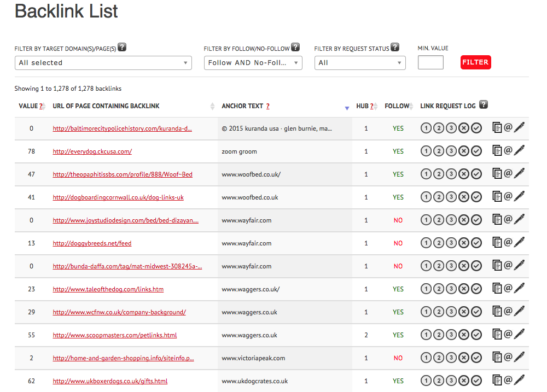Toggle the checkmark status circle in taleofthedog.com row
Image resolution: width=547 pixels, height=392 pixels.
click(476, 289)
